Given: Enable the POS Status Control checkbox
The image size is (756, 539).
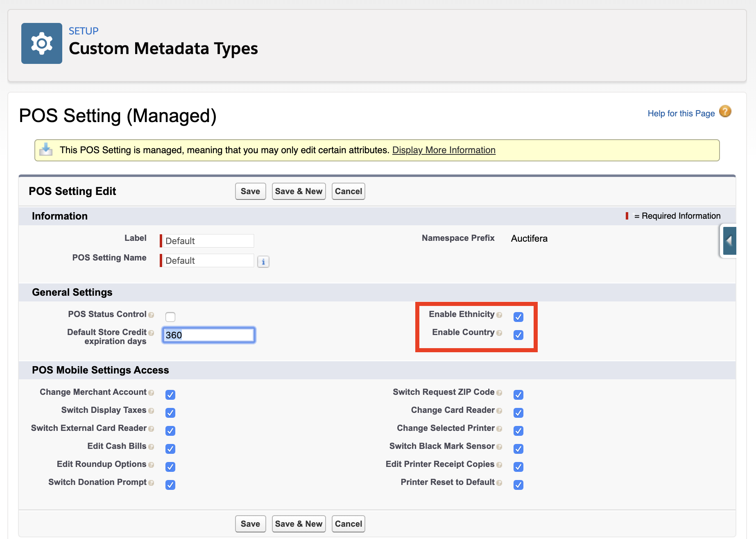Looking at the screenshot, I should click(170, 317).
